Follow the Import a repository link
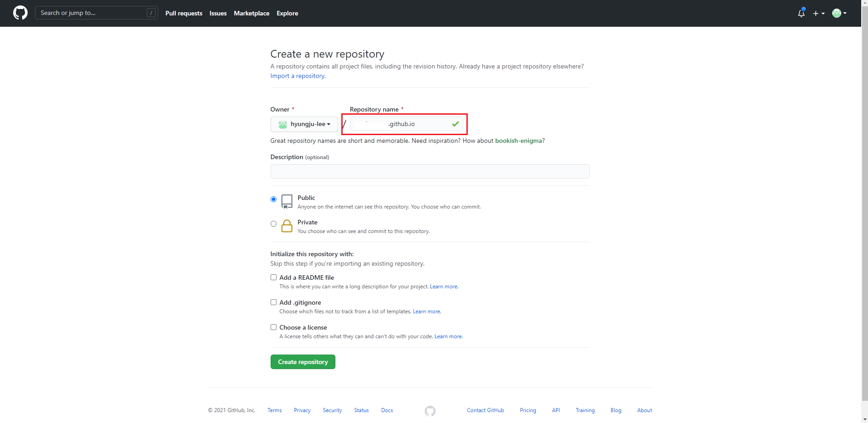The width and height of the screenshot is (868, 423). tap(297, 76)
